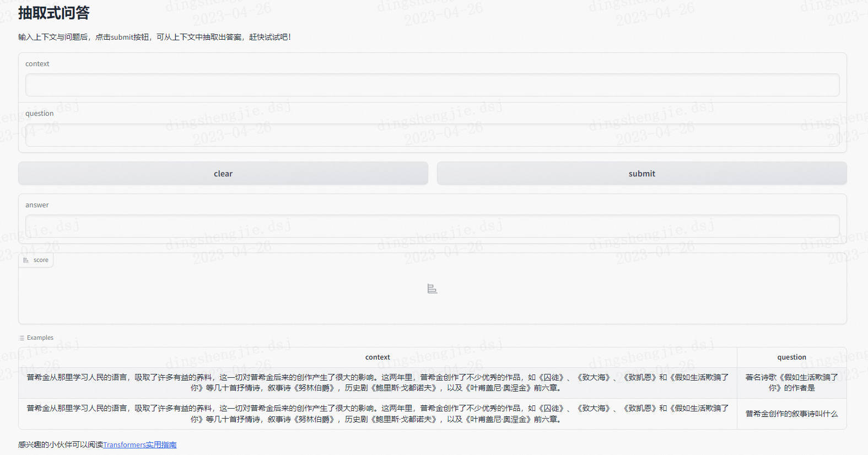Click the score label text
This screenshot has width=868, height=455.
click(x=41, y=260)
